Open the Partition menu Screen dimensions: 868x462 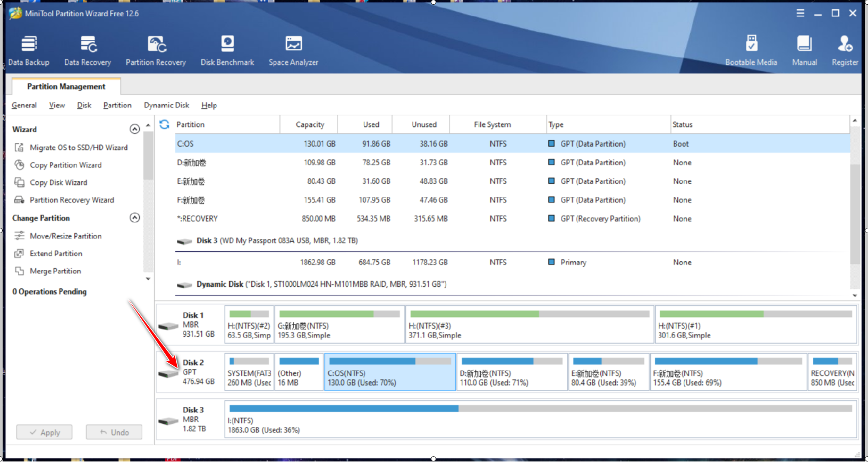pos(117,105)
